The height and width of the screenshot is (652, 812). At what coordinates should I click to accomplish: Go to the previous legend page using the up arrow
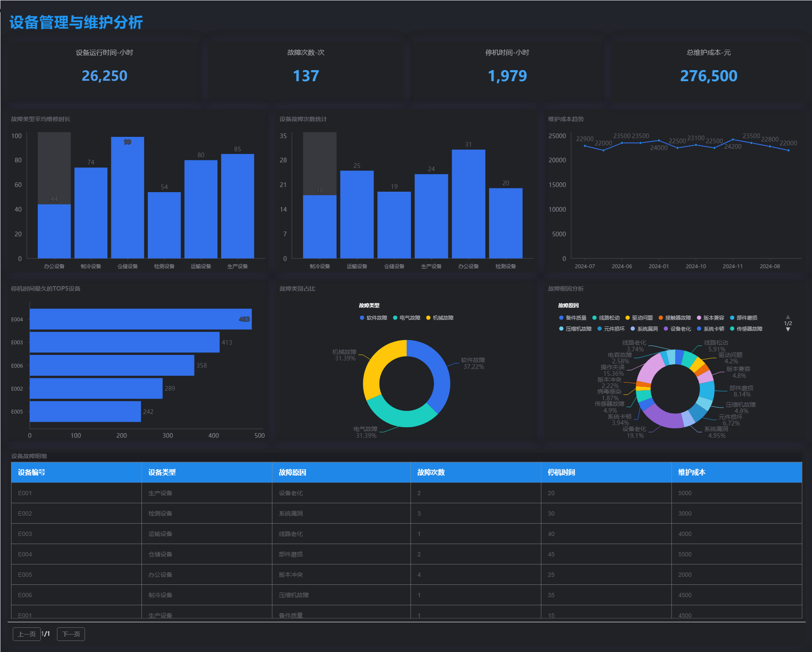point(788,317)
